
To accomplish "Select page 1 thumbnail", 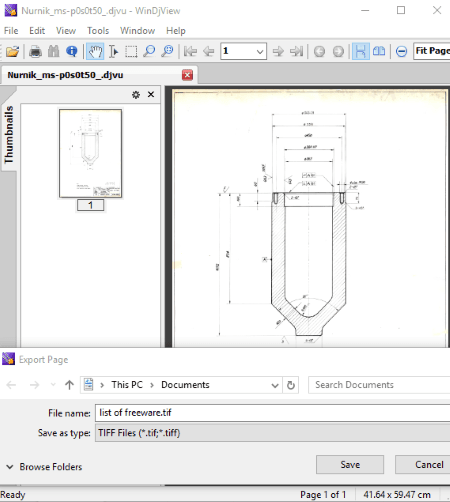I will [90, 153].
